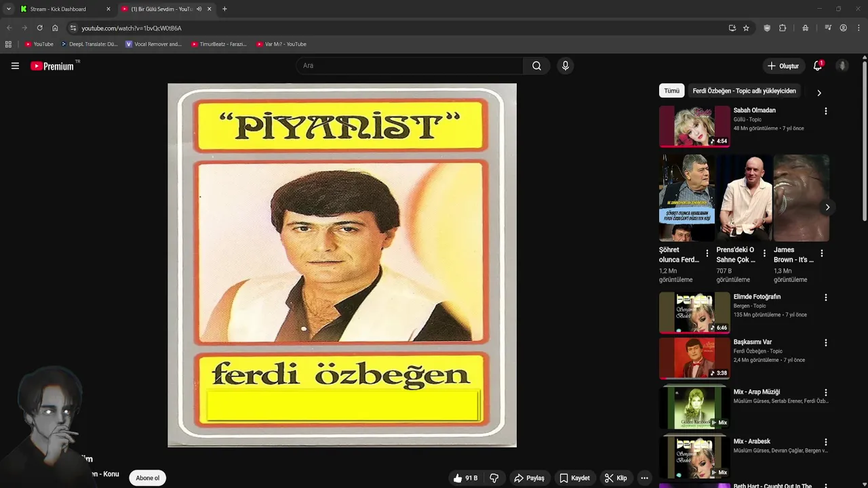Click the search magnifier button

click(536, 66)
